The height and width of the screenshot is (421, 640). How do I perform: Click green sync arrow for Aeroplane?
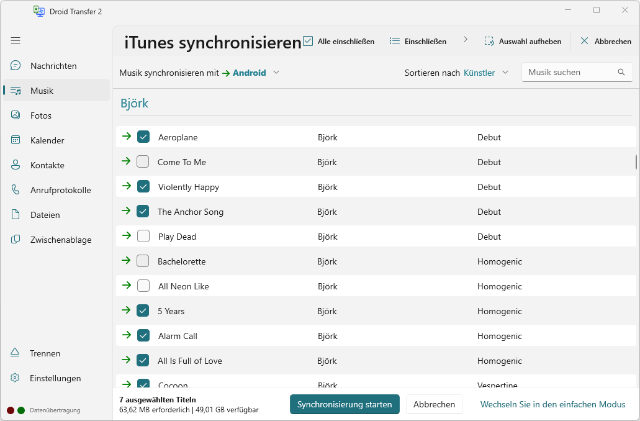127,136
